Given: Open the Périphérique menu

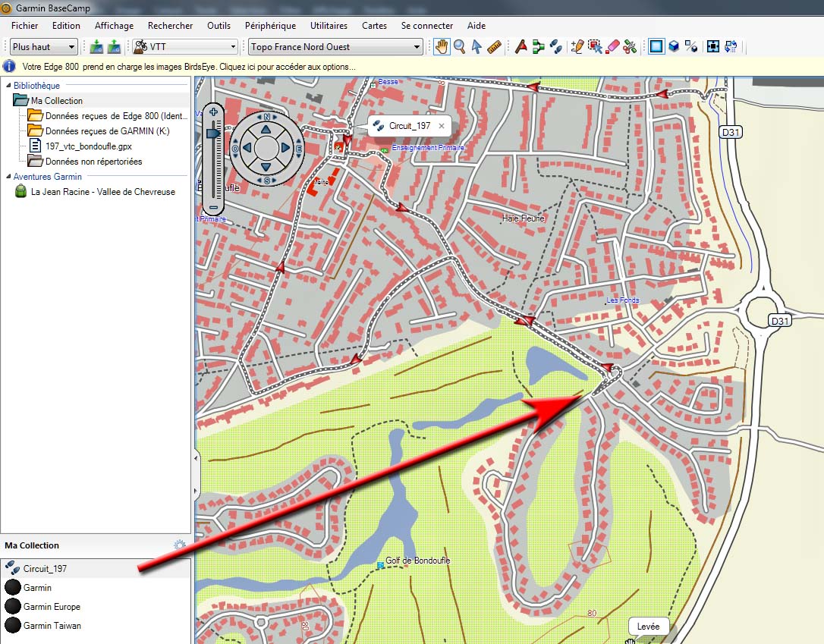Looking at the screenshot, I should click(x=270, y=25).
